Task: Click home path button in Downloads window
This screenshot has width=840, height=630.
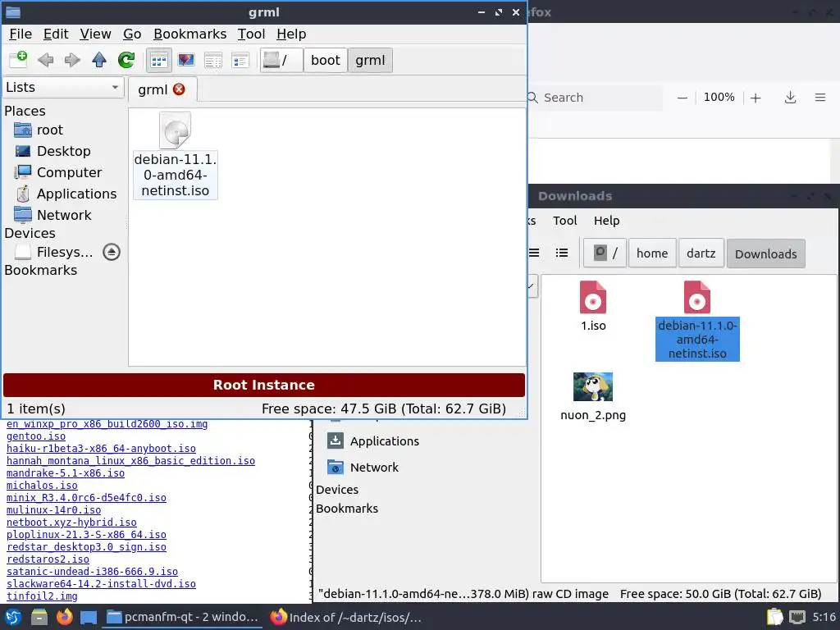Action: pos(652,253)
